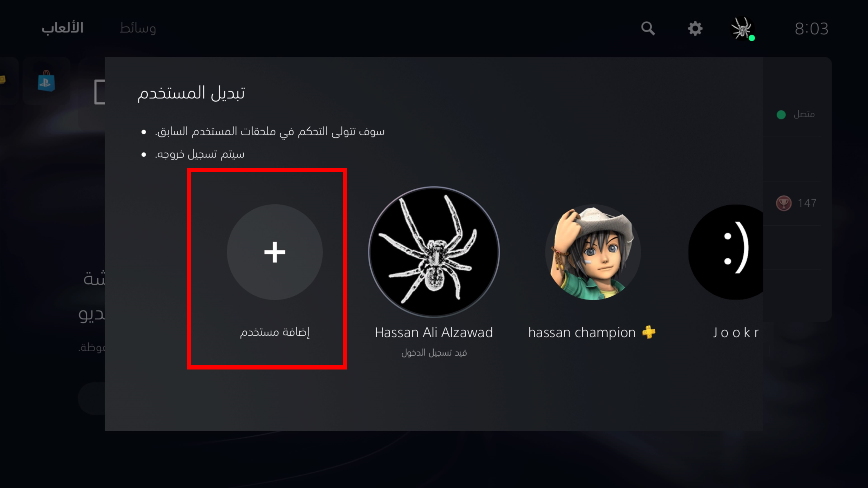This screenshot has height=488, width=868.
Task: Click the green online status dot
Action: tap(781, 115)
